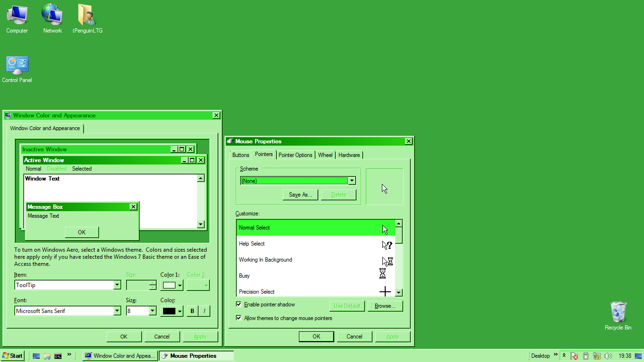Open the tPenguinLTG user folder icon
Image resolution: width=644 pixels, height=362 pixels.
pyautogui.click(x=87, y=19)
